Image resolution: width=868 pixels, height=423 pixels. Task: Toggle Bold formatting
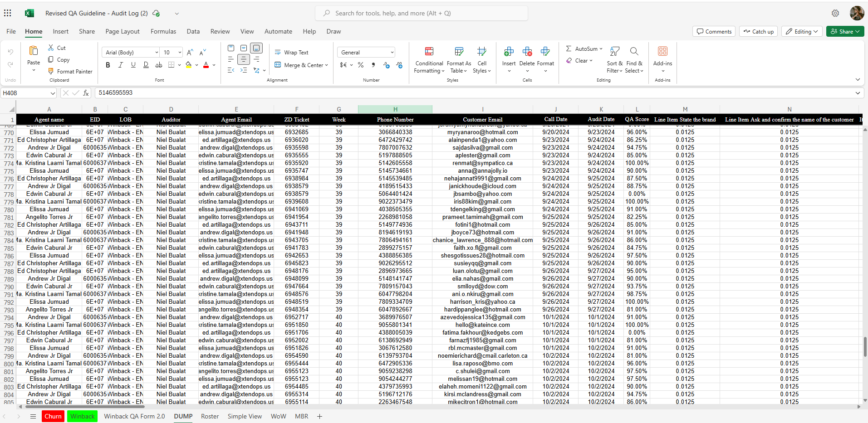pyautogui.click(x=108, y=65)
